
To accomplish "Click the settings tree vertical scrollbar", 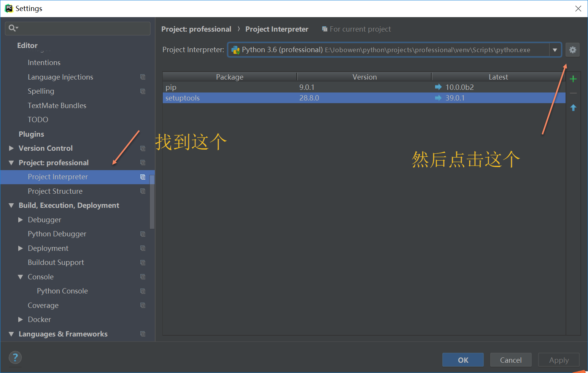I will pyautogui.click(x=152, y=202).
